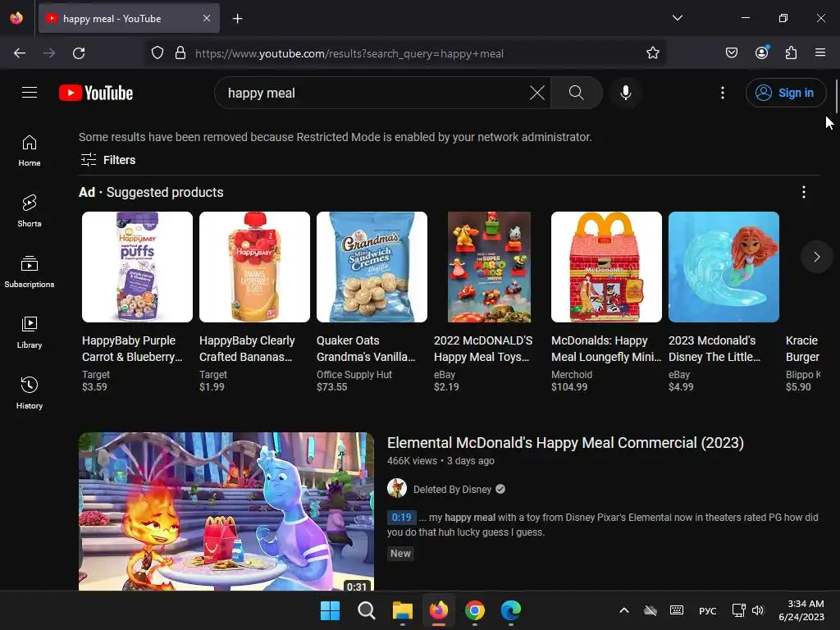840x630 pixels.
Task: Open Subscriptions in sidebar
Action: tap(30, 272)
